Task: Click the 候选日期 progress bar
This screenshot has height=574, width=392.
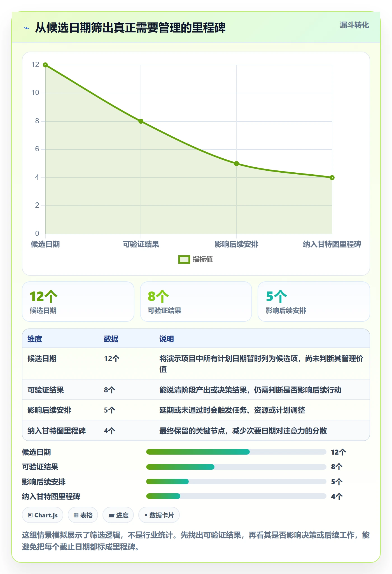Action: [x=236, y=452]
